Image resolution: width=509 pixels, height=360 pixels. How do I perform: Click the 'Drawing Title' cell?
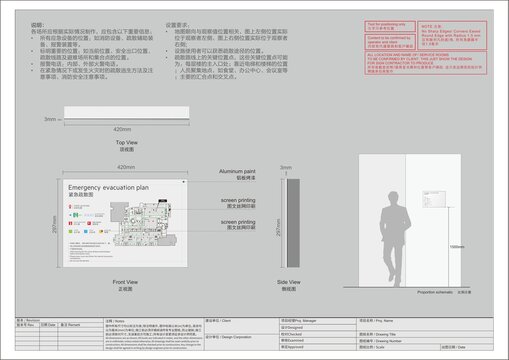(x=425, y=334)
